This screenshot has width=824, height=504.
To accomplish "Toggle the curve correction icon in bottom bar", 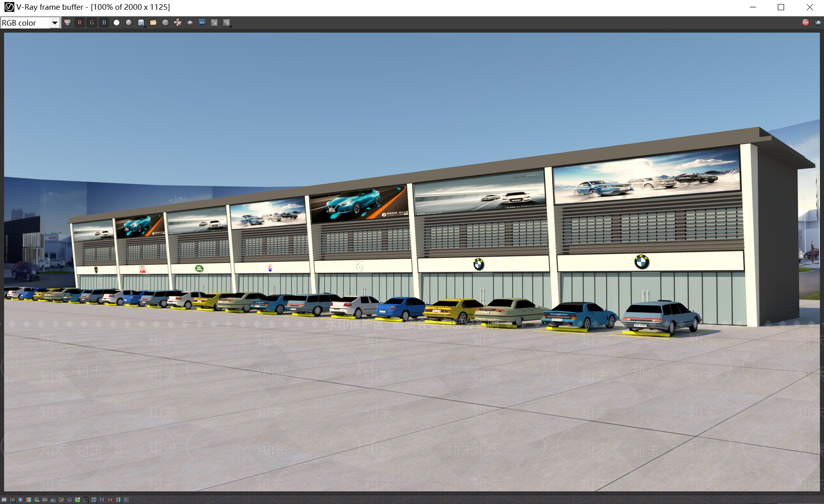I will (x=85, y=499).
